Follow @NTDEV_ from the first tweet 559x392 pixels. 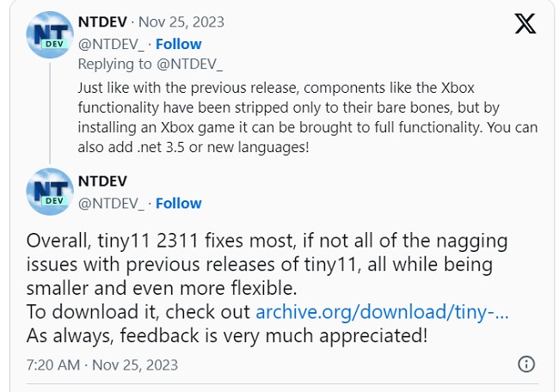(179, 44)
